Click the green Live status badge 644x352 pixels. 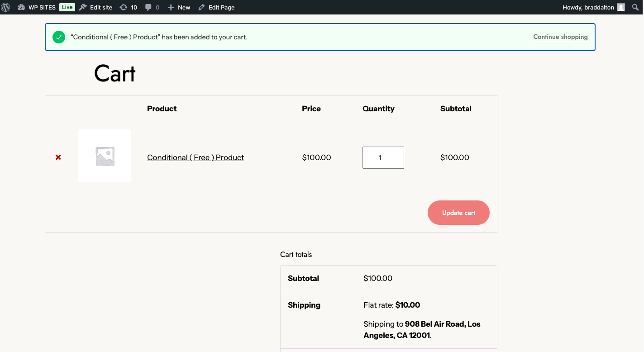[67, 7]
